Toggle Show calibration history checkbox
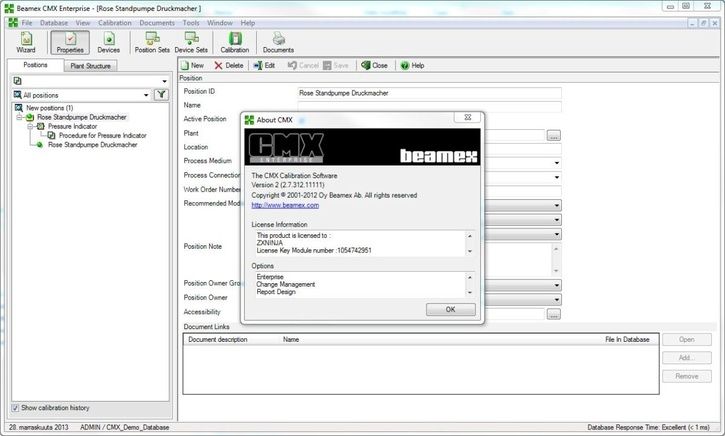 (x=15, y=408)
